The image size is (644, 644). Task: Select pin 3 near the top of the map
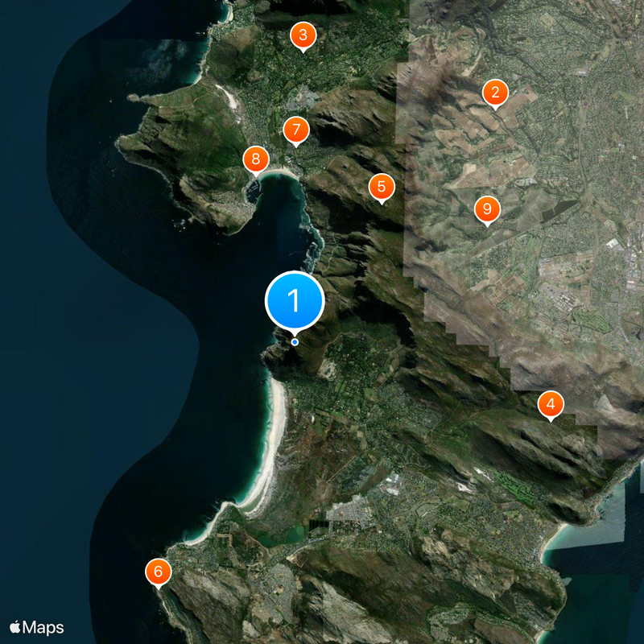[302, 35]
